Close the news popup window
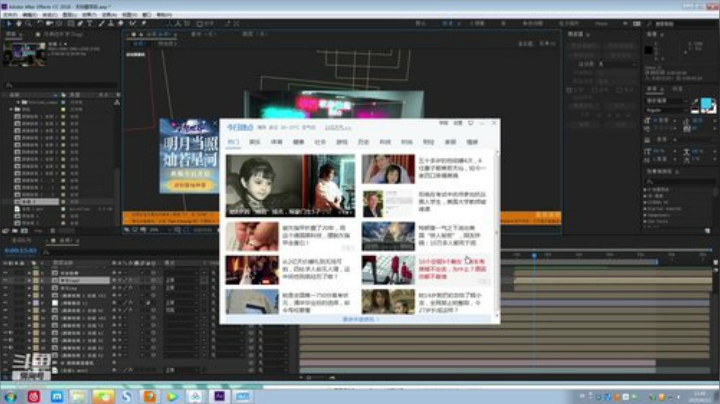This screenshot has height=404, width=720. pyautogui.click(x=494, y=123)
